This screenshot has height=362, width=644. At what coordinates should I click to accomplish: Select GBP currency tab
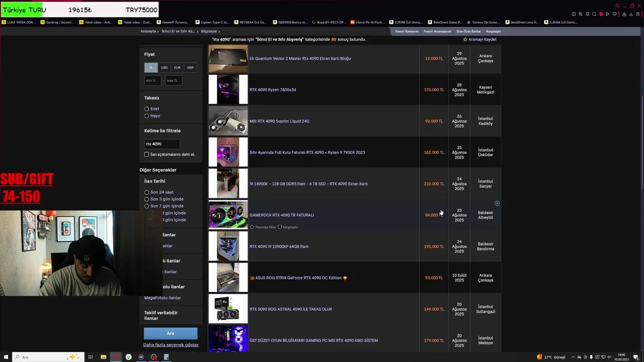click(190, 67)
